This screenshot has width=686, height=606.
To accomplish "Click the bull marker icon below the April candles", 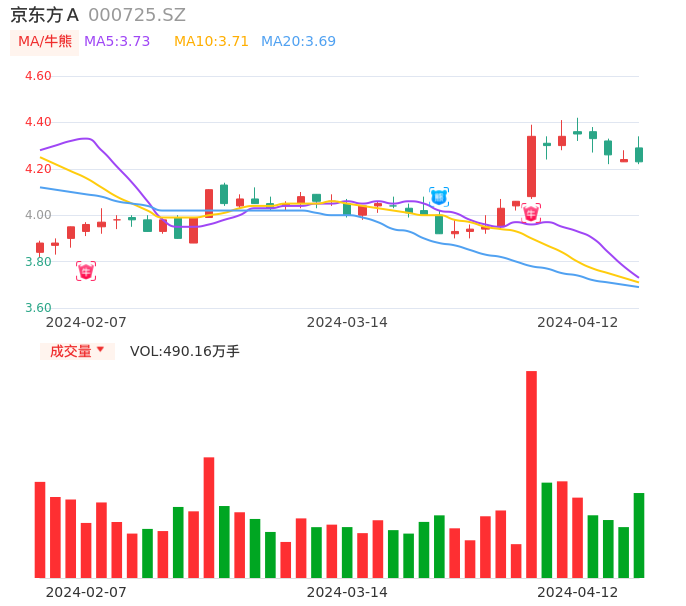I will click(x=531, y=213).
